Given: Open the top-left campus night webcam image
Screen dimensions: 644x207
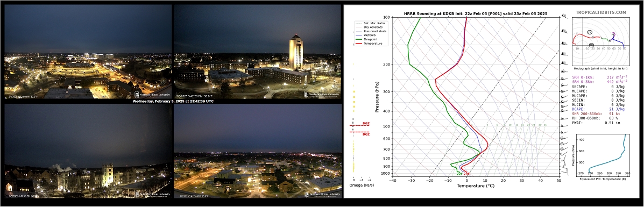Looking at the screenshot, I should pos(88,51).
